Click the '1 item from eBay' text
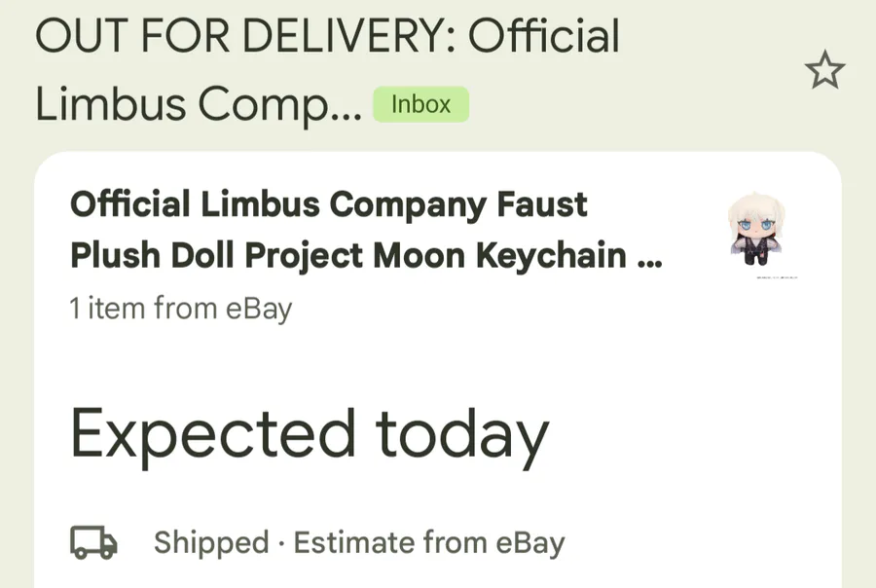The height and width of the screenshot is (588, 876). (x=181, y=309)
